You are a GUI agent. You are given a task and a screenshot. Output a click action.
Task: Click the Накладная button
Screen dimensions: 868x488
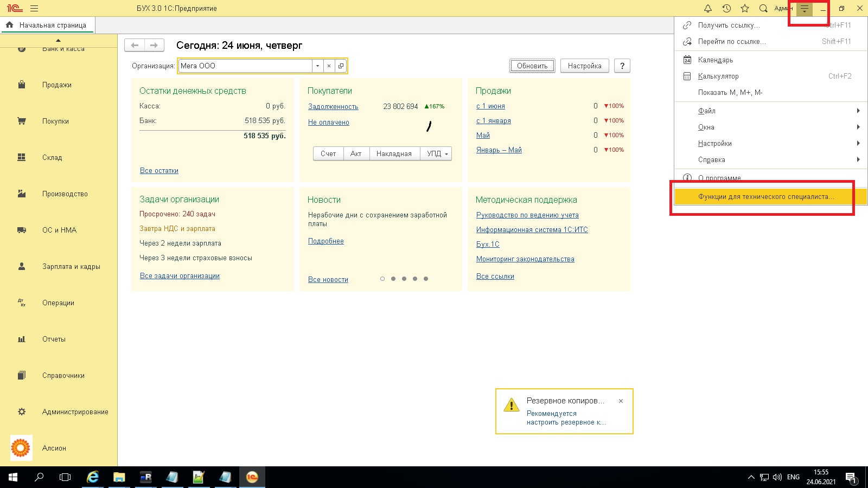click(394, 154)
